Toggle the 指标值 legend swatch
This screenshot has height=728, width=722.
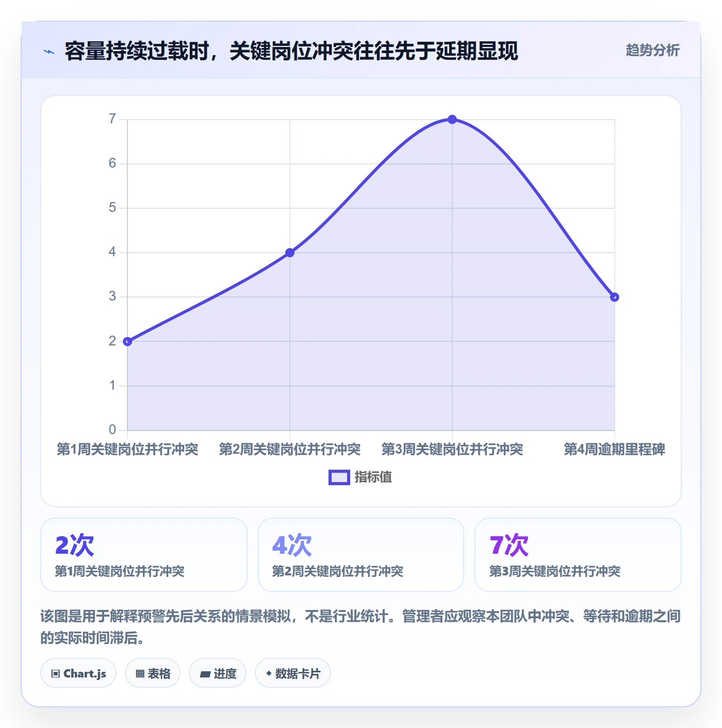(339, 477)
